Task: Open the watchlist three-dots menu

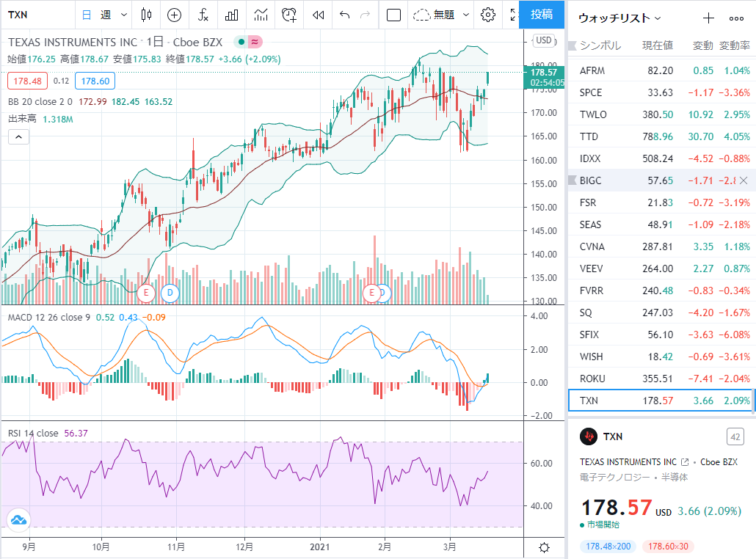Action: [x=736, y=18]
